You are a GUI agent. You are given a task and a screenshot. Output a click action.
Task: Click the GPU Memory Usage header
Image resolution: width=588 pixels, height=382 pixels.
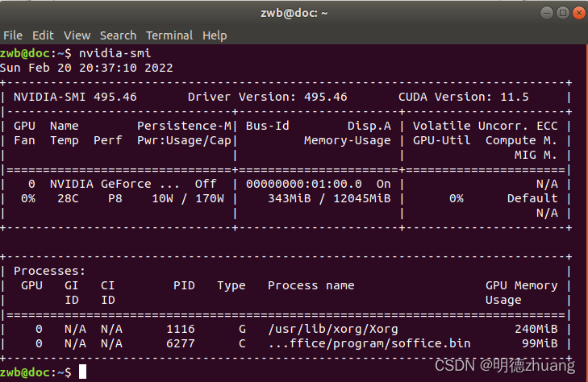click(x=521, y=293)
